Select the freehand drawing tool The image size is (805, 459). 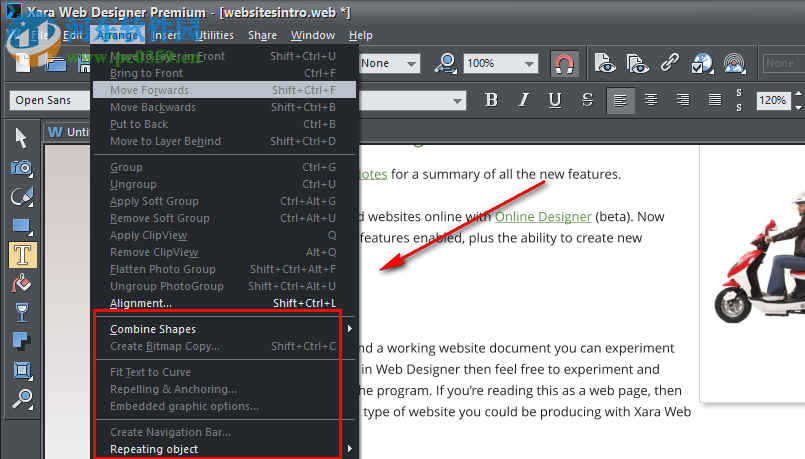[x=22, y=197]
